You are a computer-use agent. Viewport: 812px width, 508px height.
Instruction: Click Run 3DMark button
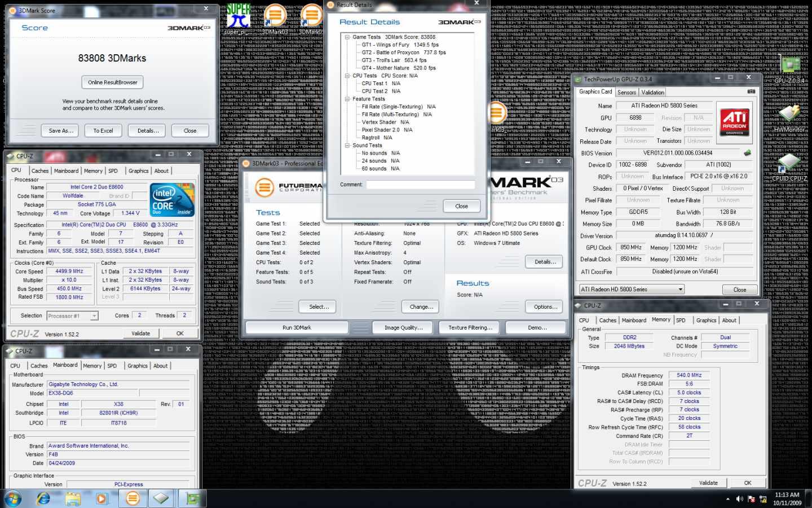click(x=297, y=328)
